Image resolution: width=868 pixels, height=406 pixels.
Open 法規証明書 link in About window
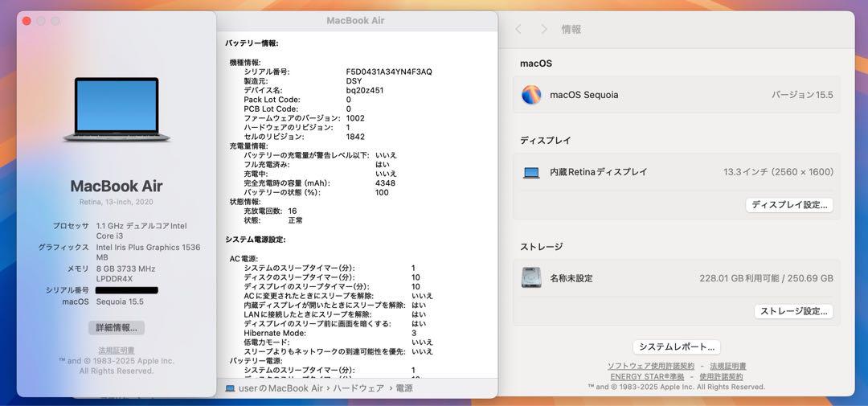[x=117, y=351]
